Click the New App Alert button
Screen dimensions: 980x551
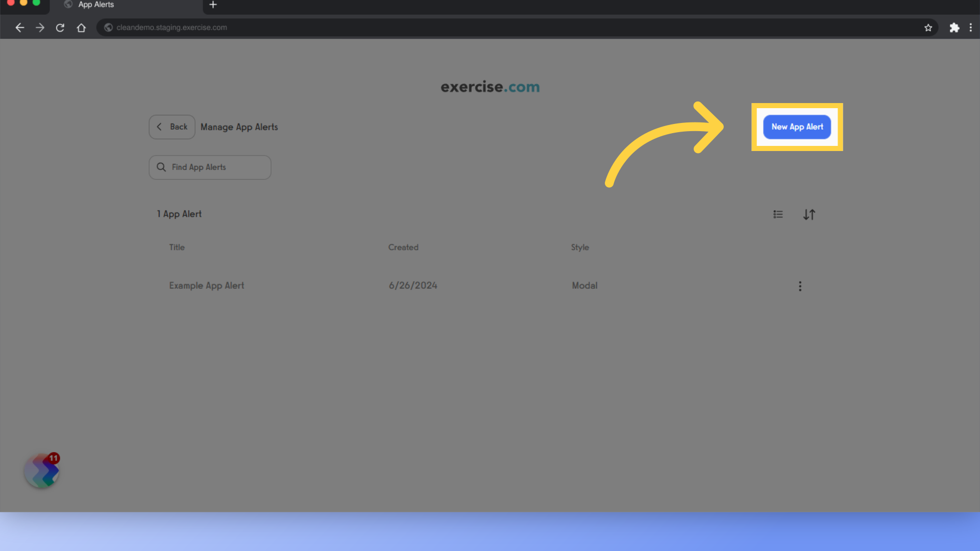797,127
